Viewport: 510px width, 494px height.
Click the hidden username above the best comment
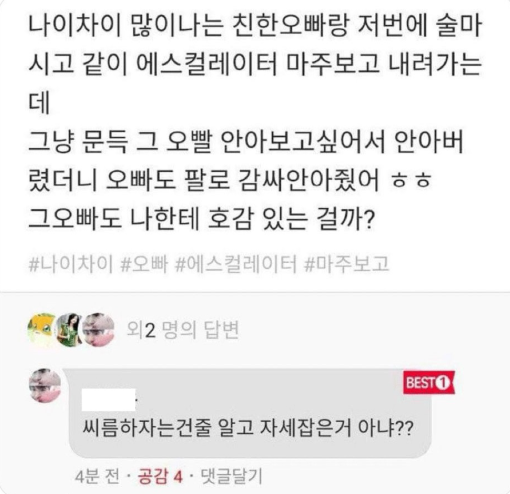coord(109,399)
